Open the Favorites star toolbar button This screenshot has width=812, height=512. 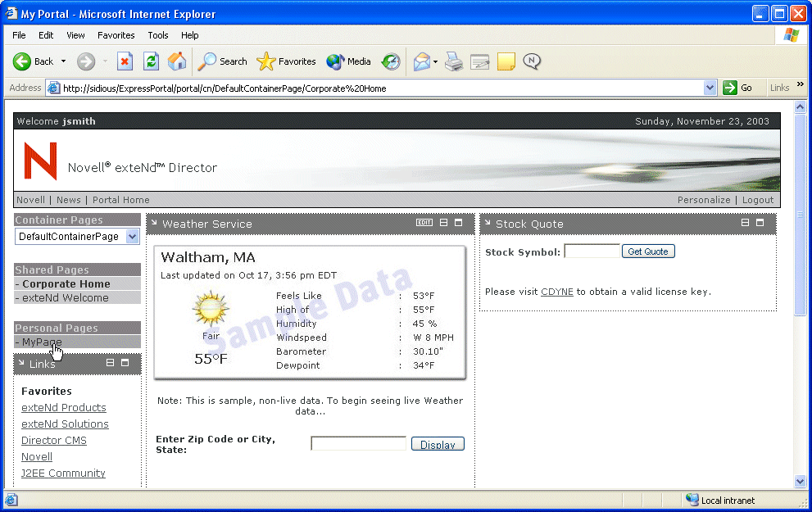[286, 61]
